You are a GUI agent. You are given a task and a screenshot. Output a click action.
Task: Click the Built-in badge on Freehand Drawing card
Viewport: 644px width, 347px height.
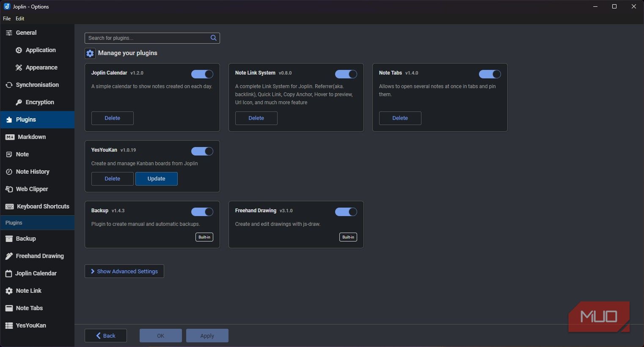point(348,237)
